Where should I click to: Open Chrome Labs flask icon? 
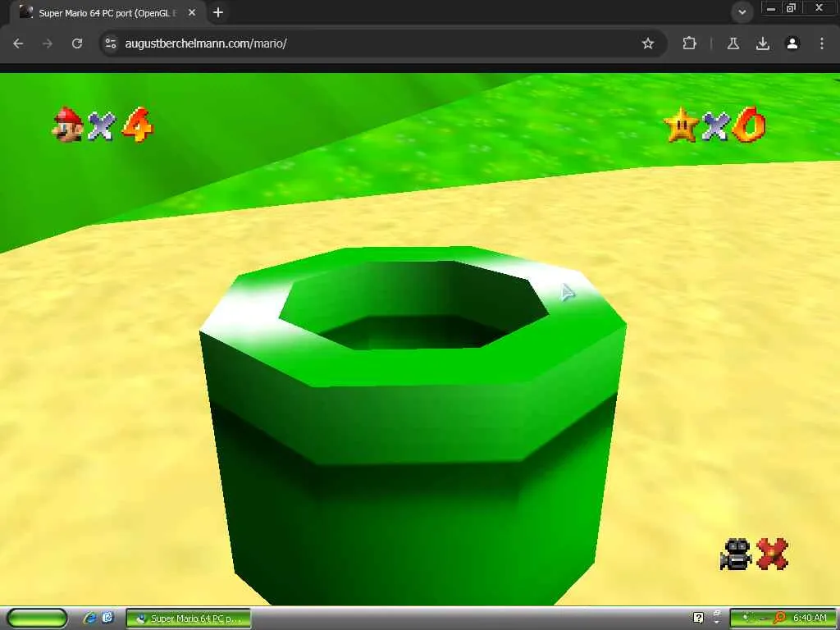pyautogui.click(x=733, y=43)
